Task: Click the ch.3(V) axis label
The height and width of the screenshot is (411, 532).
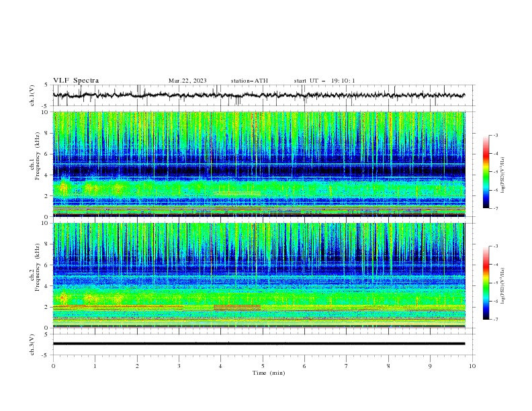Action: [x=32, y=345]
